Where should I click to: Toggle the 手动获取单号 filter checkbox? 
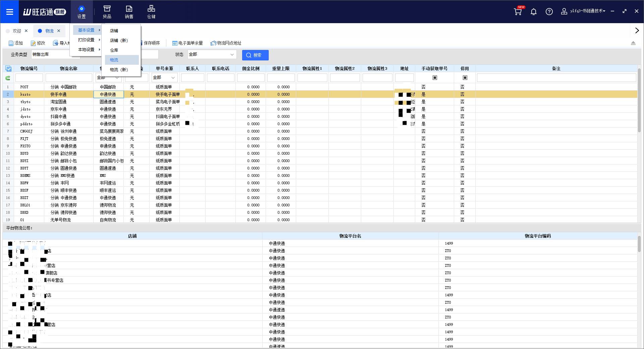tap(435, 78)
